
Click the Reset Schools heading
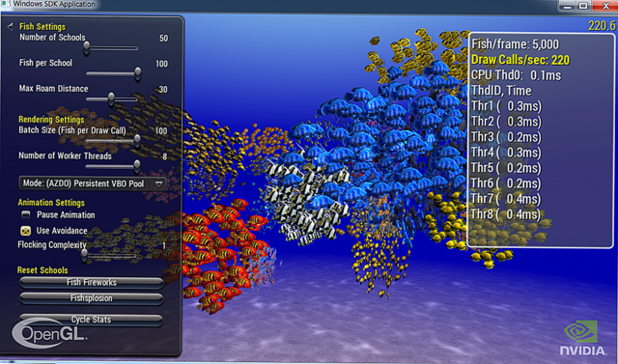pos(42,270)
